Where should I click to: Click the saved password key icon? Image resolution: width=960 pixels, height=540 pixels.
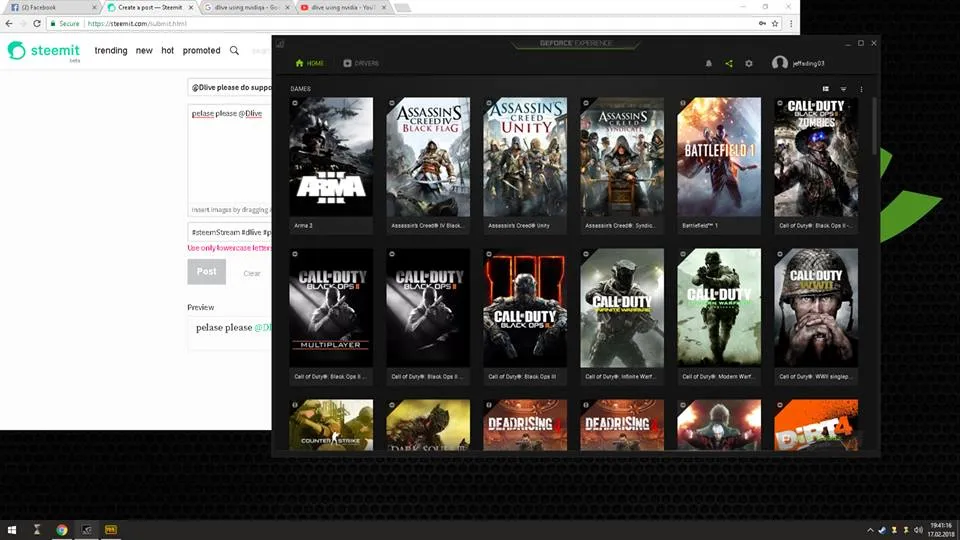[762, 23]
